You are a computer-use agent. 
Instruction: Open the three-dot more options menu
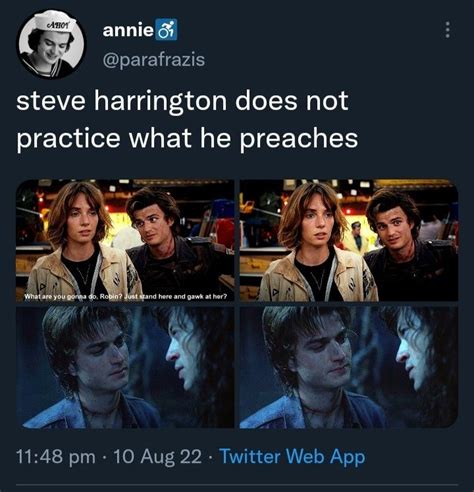click(x=448, y=30)
